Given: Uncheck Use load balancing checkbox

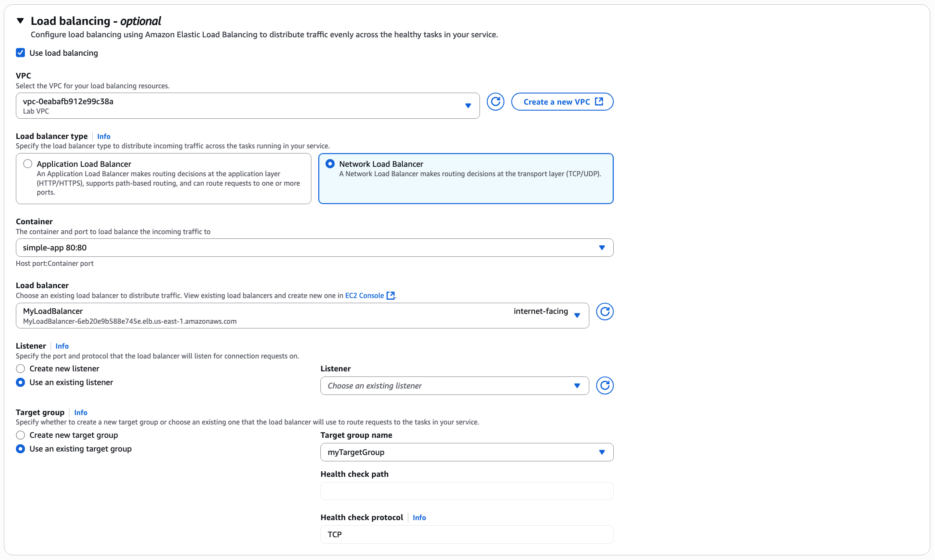Looking at the screenshot, I should tap(20, 53).
